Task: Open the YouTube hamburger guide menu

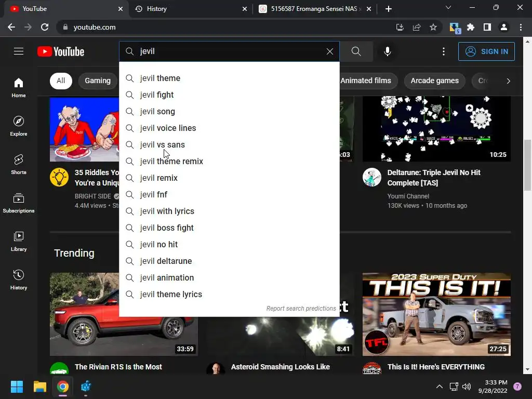Action: [x=19, y=51]
